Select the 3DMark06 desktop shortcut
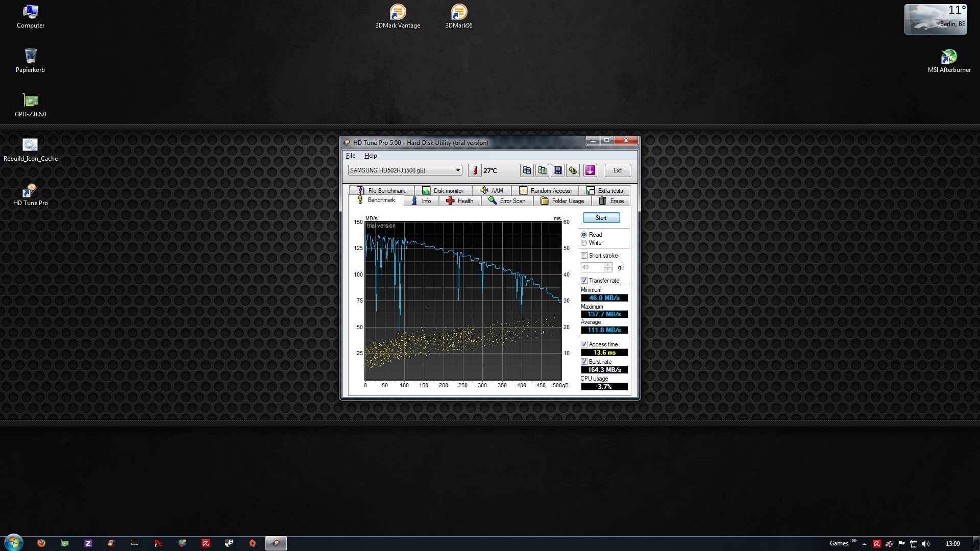 coord(459,16)
